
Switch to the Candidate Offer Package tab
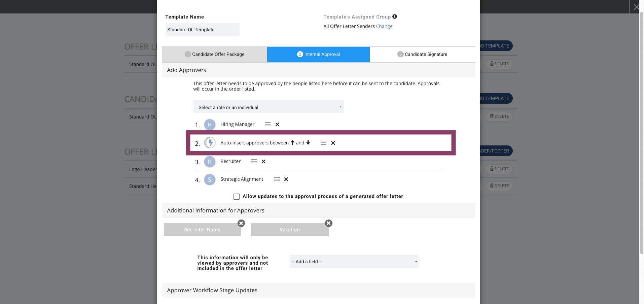pyautogui.click(x=215, y=55)
